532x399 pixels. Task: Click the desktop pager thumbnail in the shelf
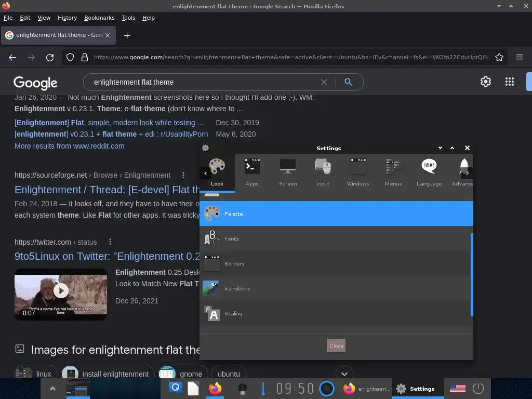click(x=78, y=388)
